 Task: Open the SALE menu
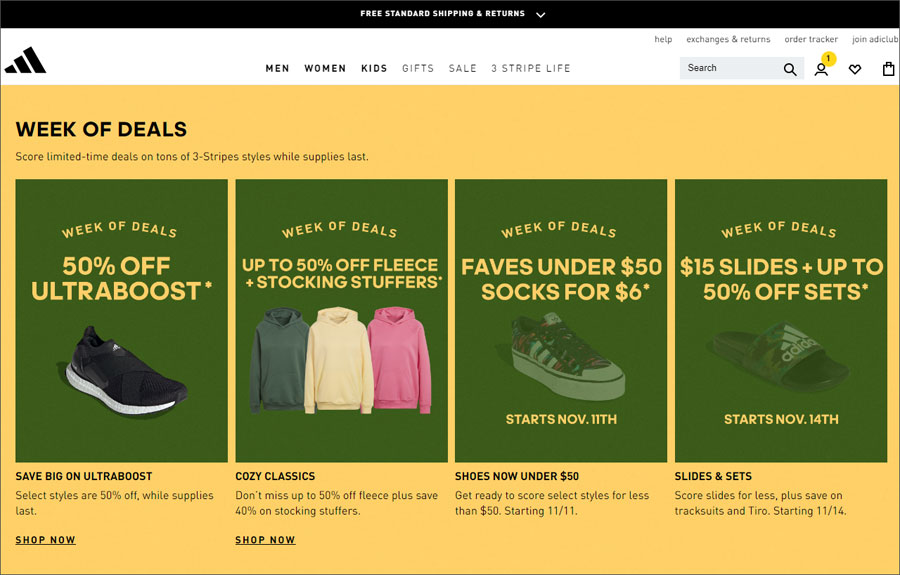pyautogui.click(x=463, y=68)
